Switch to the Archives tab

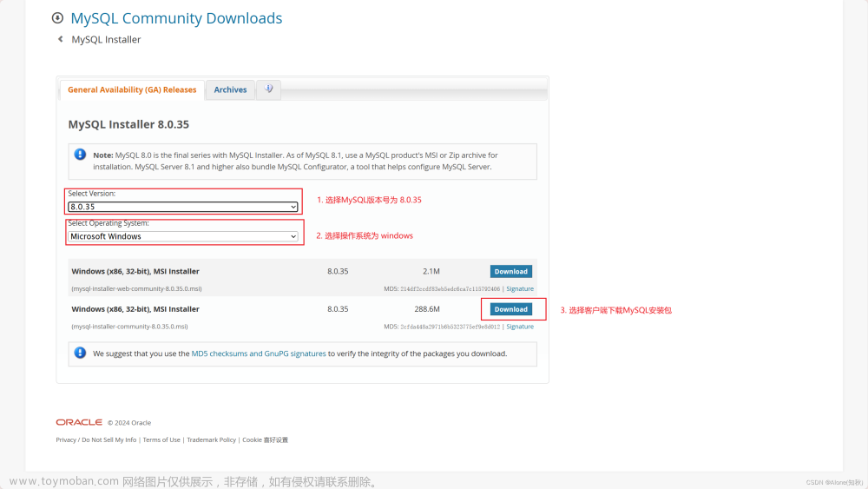point(230,89)
